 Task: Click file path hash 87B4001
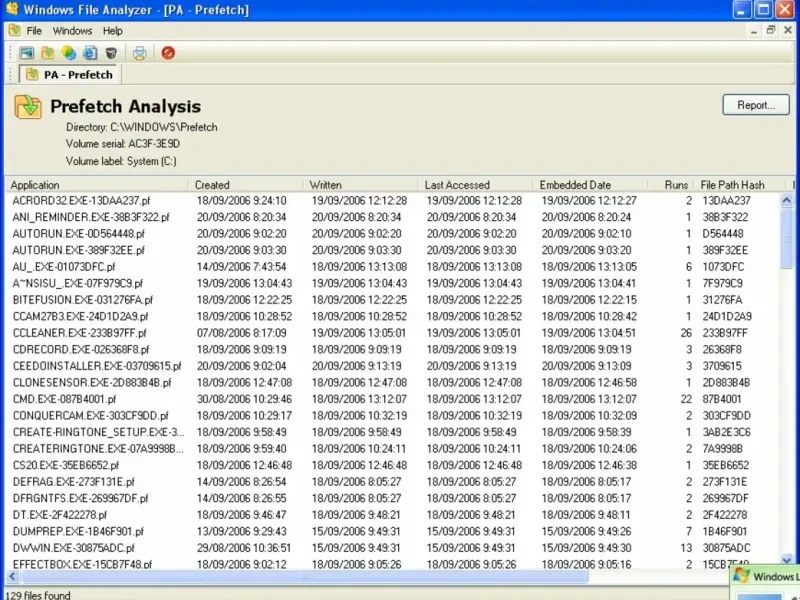(x=722, y=399)
